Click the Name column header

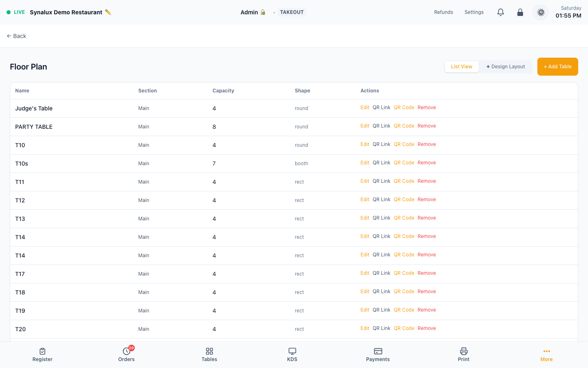pyautogui.click(x=22, y=91)
